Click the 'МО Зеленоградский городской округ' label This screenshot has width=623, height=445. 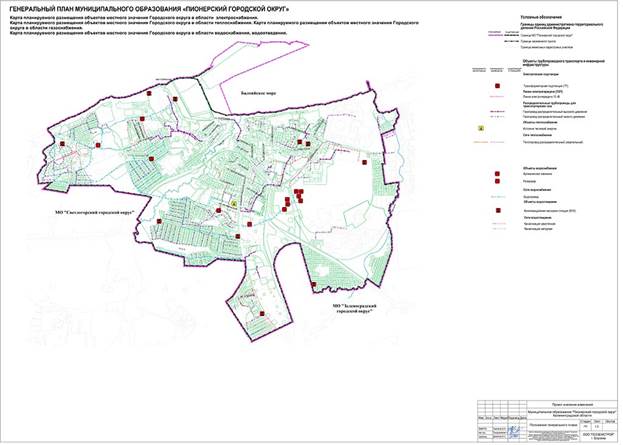tap(354, 309)
